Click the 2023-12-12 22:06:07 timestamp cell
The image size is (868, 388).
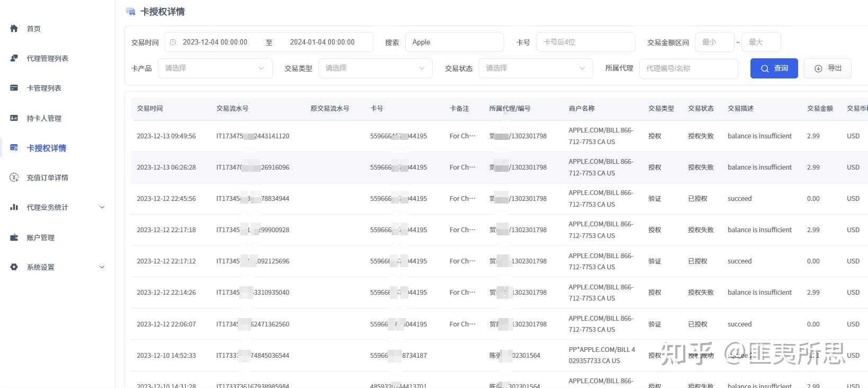[166, 324]
